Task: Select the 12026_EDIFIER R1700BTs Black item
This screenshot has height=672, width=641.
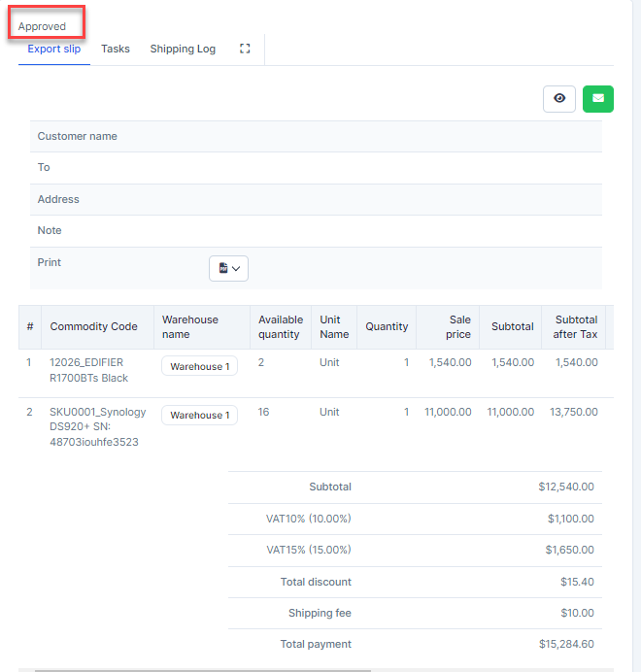Action: [89, 370]
